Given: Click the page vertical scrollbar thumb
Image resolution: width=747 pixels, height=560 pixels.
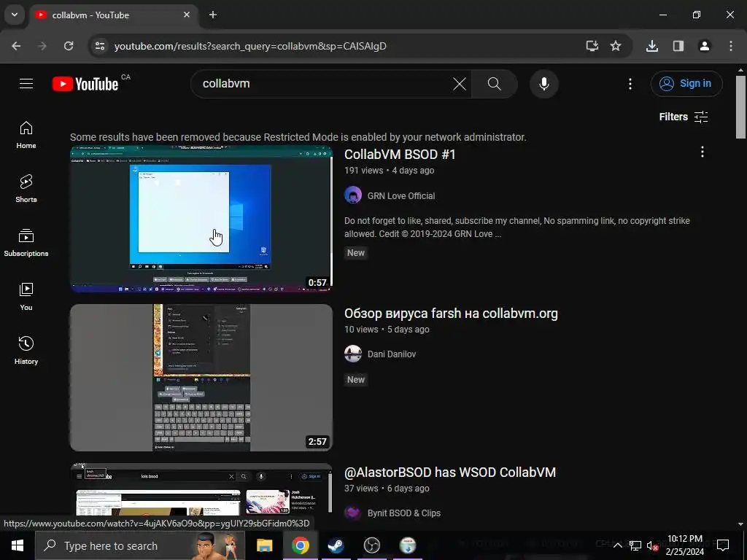Looking at the screenshot, I should [x=740, y=106].
